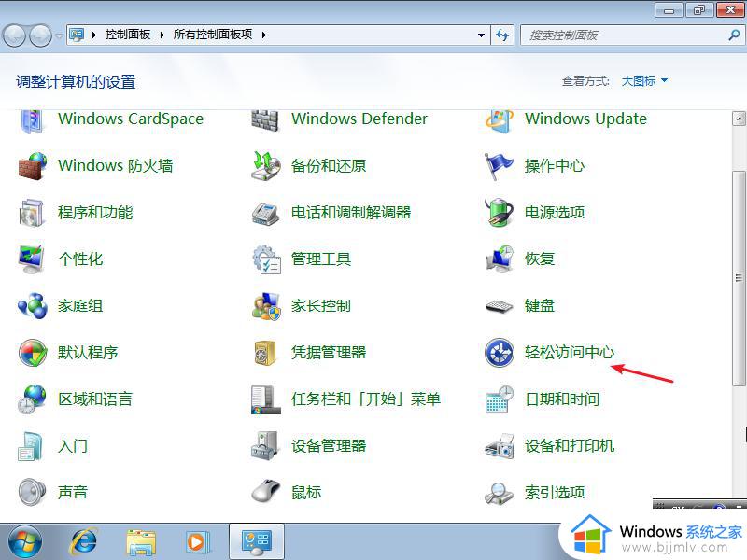Open 电源选项 battery icon
This screenshot has height=560, width=747.
pyautogui.click(x=500, y=213)
